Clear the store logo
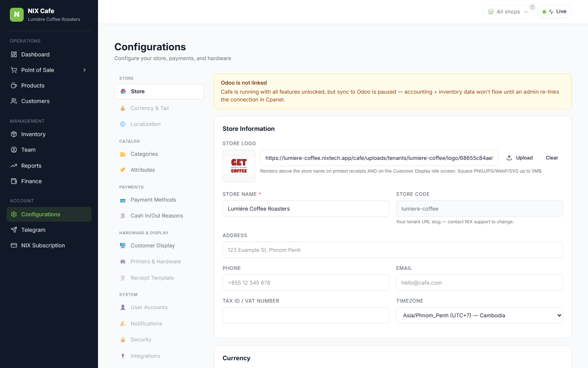Viewport: 588px width, 368px height. coord(552,158)
